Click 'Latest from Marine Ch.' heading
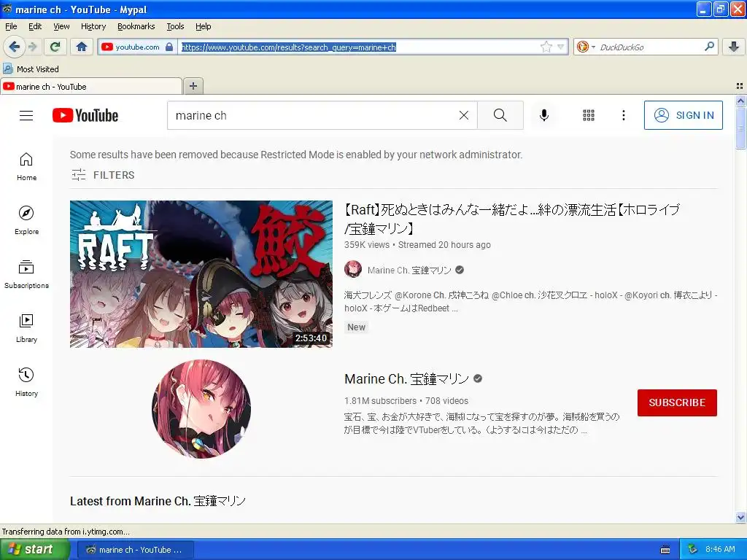This screenshot has width=747, height=560. coord(158,501)
